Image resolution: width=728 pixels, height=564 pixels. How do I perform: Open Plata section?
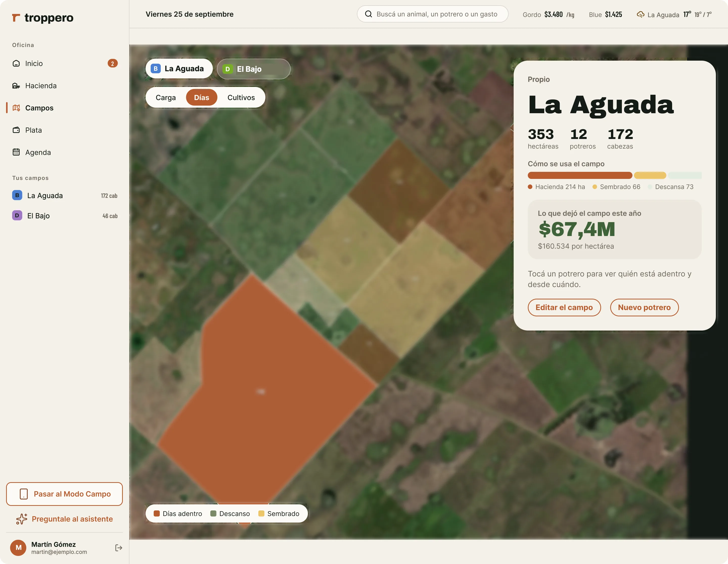[x=64, y=130]
